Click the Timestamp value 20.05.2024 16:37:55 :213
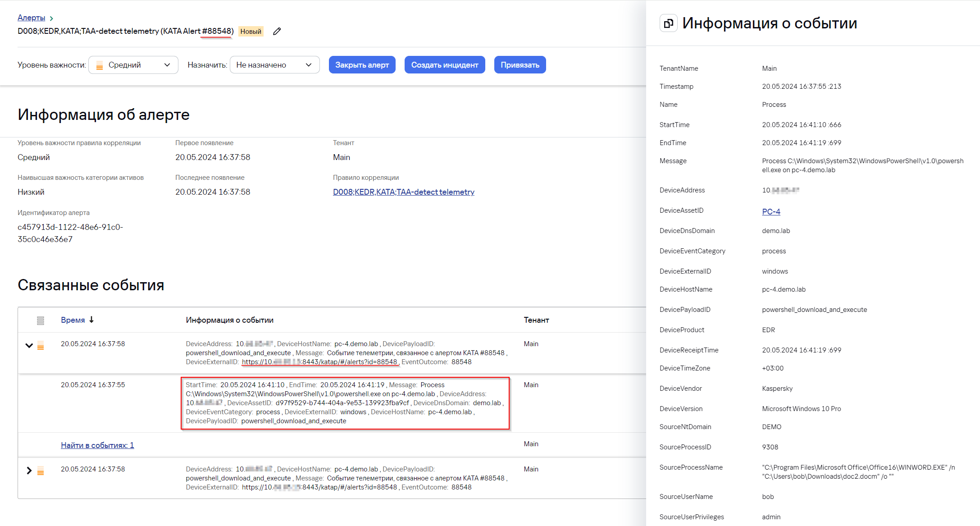 (802, 87)
